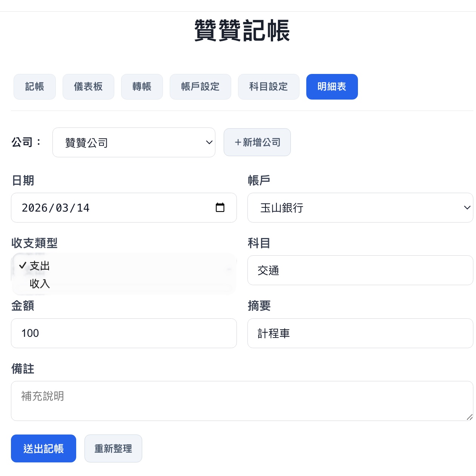Open the calendar date picker icon
This screenshot has width=476, height=476.
(x=221, y=207)
